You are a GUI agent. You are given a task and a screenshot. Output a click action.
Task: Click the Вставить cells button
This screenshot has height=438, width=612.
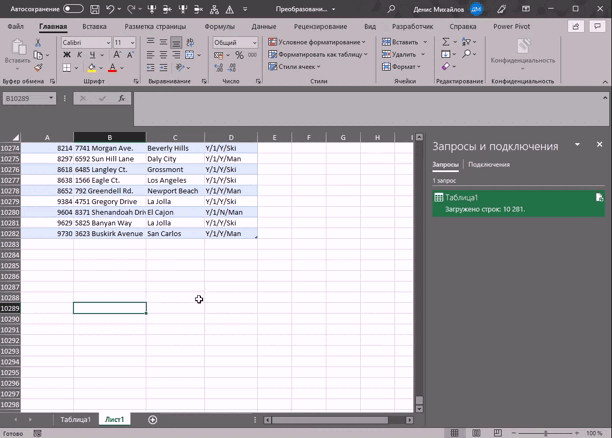point(400,42)
